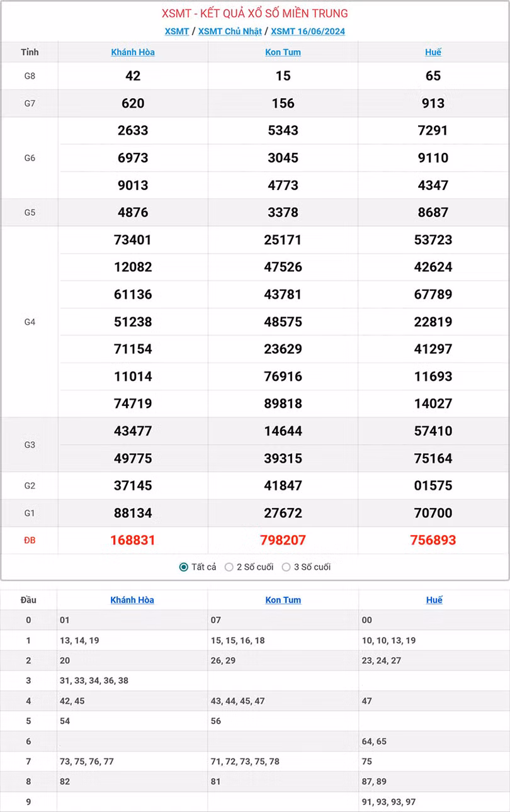Click the Khánh Hòa special prize 168831
Image resolution: width=510 pixels, height=812 pixels.
click(x=132, y=540)
